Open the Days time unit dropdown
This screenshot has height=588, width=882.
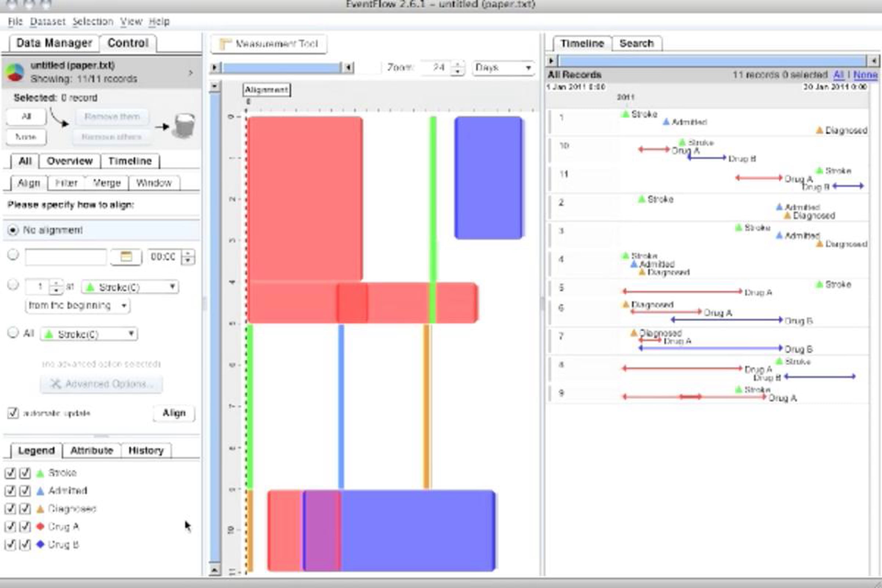(503, 68)
